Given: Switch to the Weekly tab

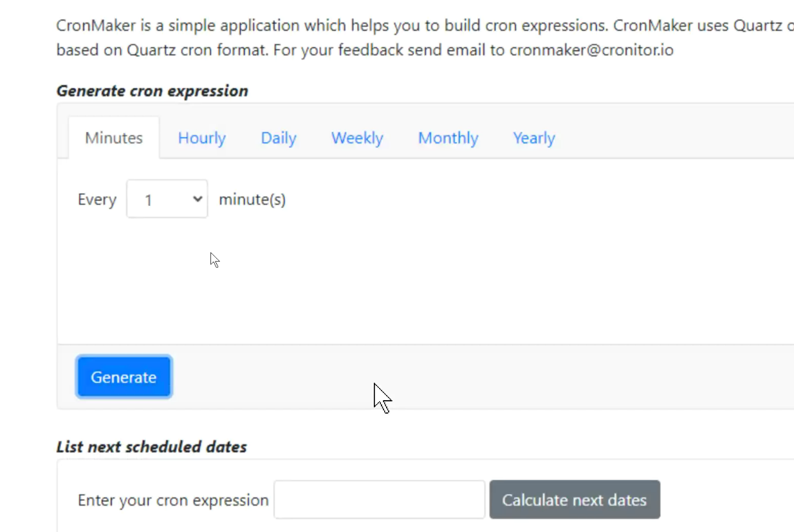Looking at the screenshot, I should (357, 138).
